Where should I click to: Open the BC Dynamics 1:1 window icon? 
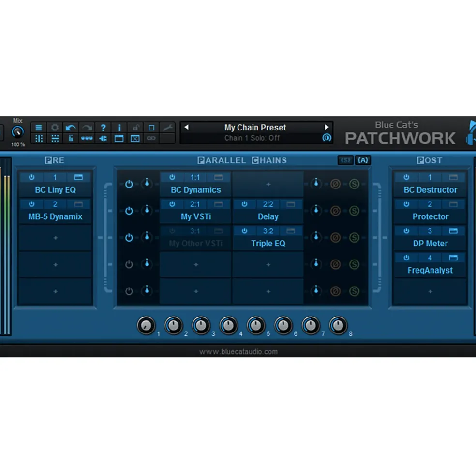[x=218, y=177]
